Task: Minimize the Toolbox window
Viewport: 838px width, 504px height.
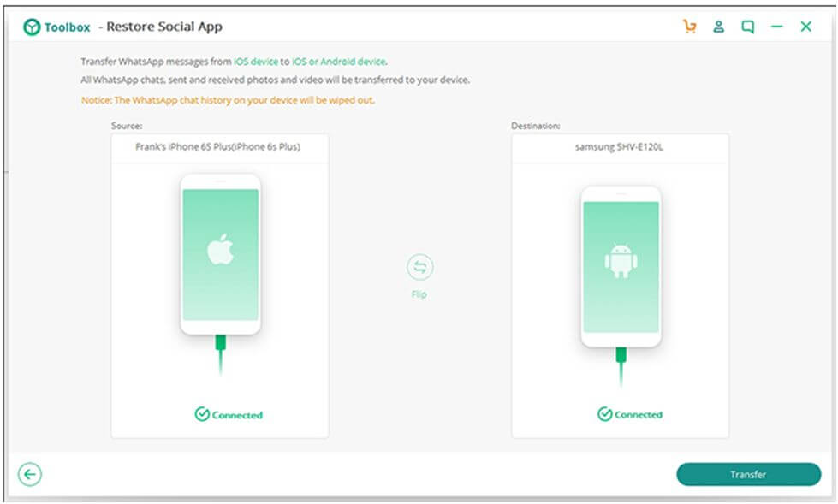Action: pos(777,27)
